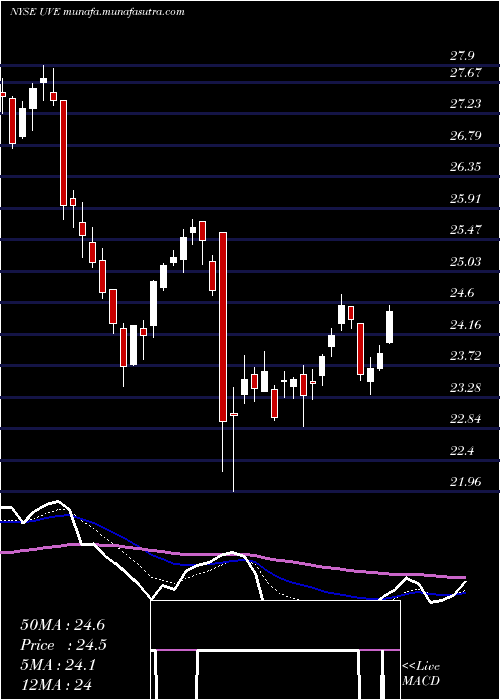500x700 pixels.
Task: Click the 22.84 price axis label
Action: pos(465,419)
